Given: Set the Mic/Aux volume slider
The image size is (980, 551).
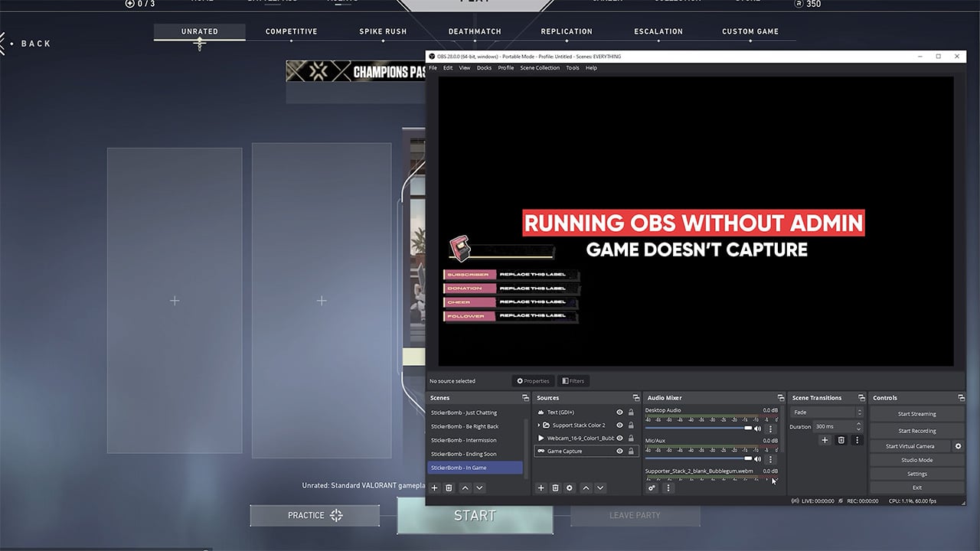Looking at the screenshot, I should 698,458.
